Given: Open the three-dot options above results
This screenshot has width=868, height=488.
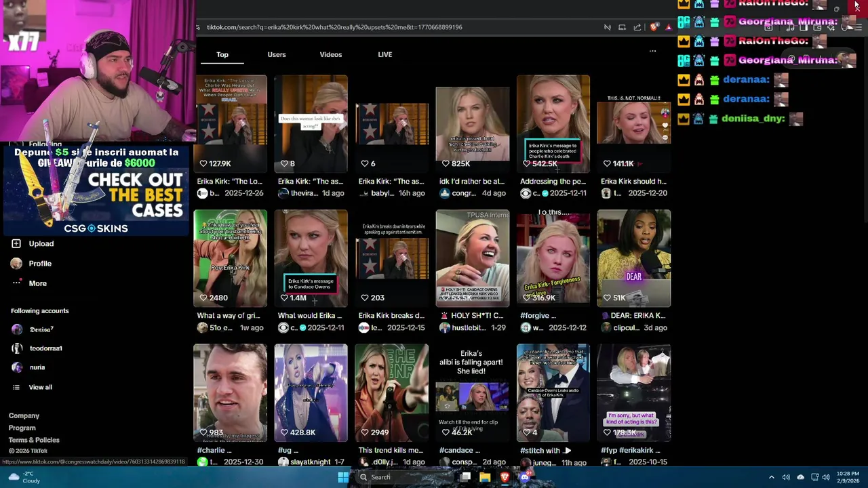Looking at the screenshot, I should click(652, 51).
